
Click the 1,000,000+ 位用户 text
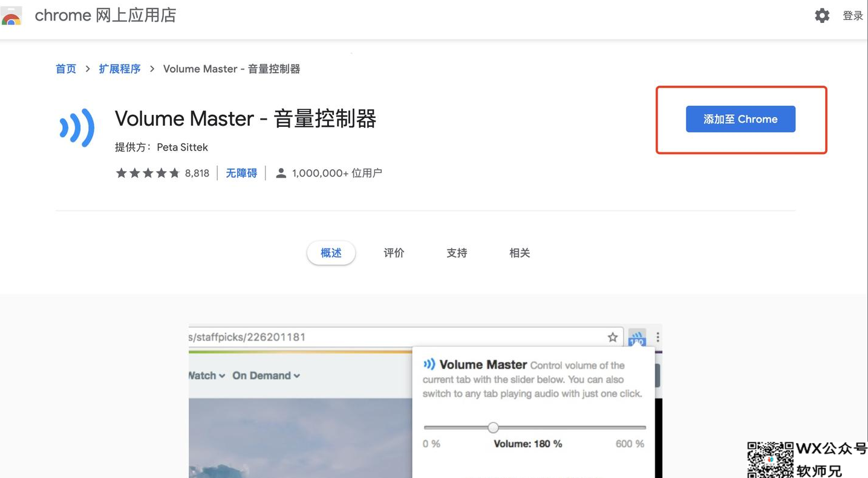(337, 173)
